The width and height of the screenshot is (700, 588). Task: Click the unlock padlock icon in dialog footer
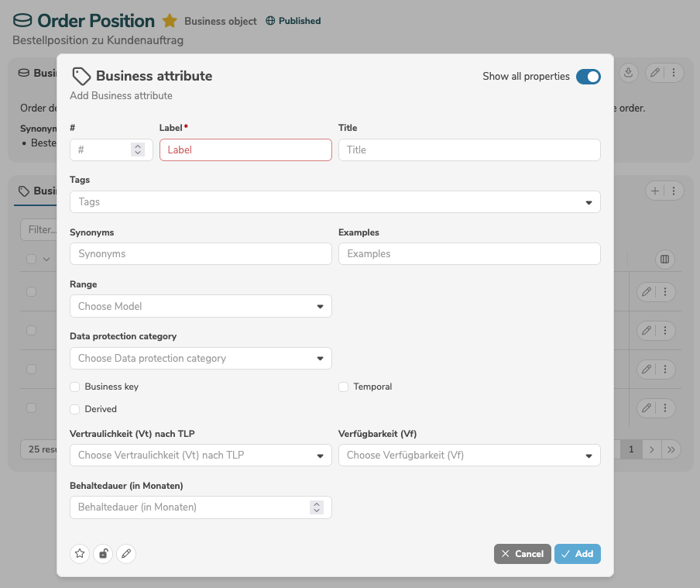click(x=103, y=554)
